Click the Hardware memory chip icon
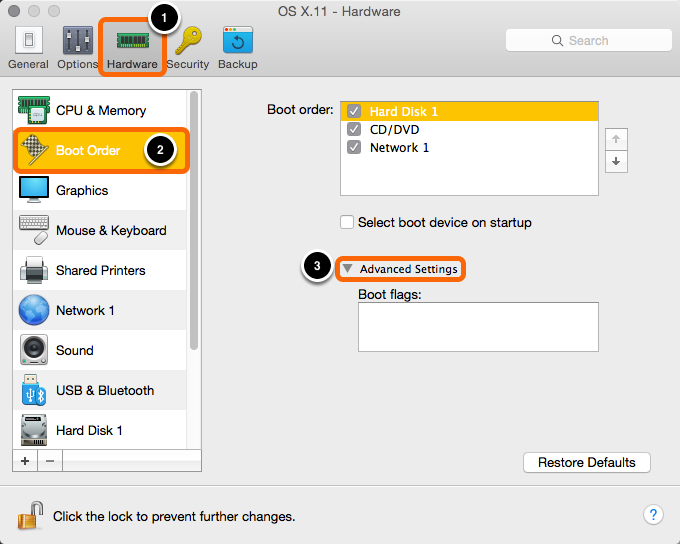Screen dimensions: 680x544 (133, 41)
